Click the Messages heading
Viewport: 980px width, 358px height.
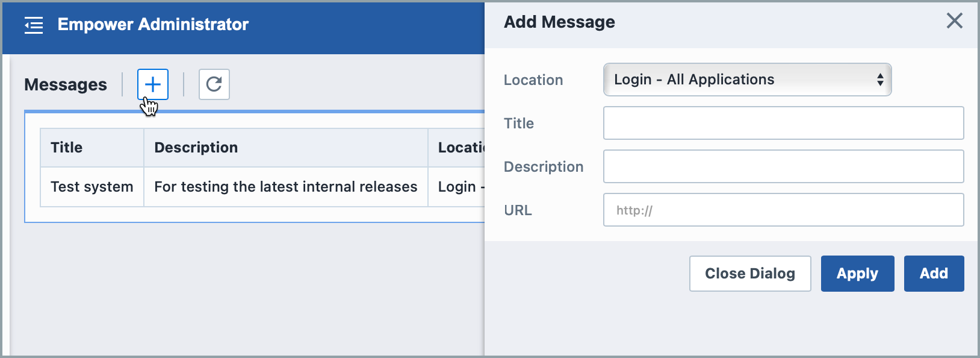[66, 85]
